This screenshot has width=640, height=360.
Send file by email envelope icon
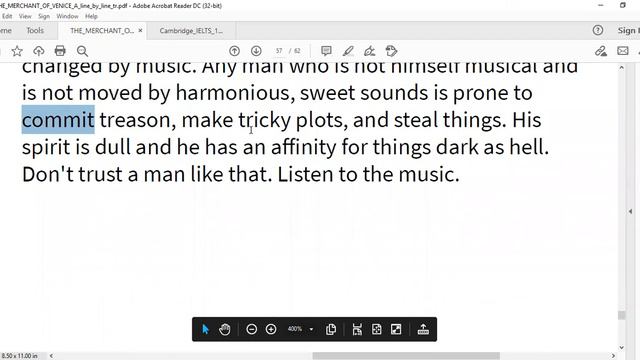click(622, 51)
